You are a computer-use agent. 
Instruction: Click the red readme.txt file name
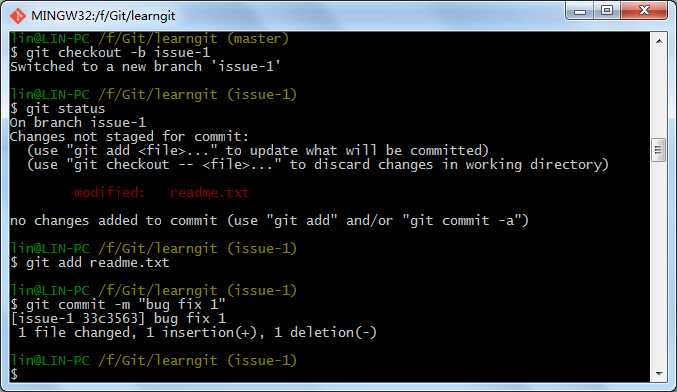tap(209, 192)
